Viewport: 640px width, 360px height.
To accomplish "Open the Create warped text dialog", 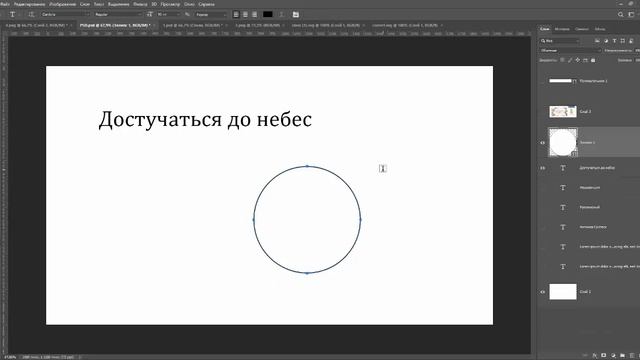I will coord(282,14).
